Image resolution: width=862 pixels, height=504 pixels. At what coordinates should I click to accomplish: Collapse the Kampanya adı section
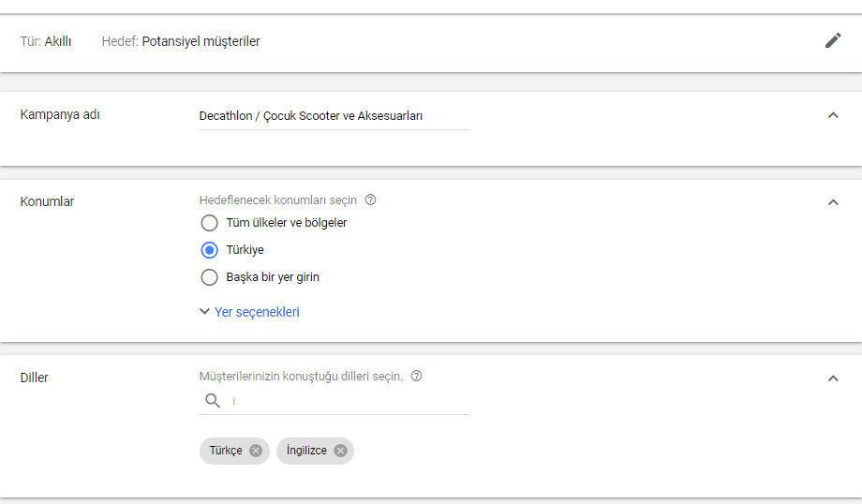tap(832, 115)
